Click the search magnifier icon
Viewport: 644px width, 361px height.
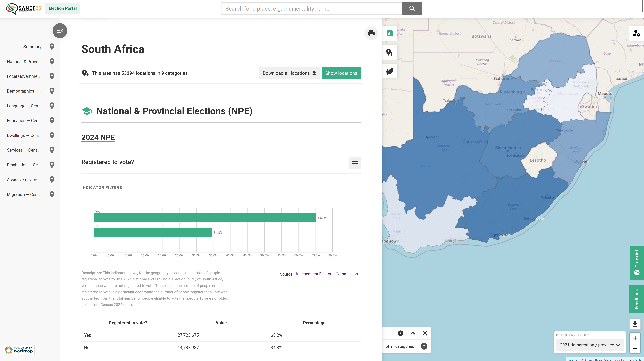click(x=412, y=8)
